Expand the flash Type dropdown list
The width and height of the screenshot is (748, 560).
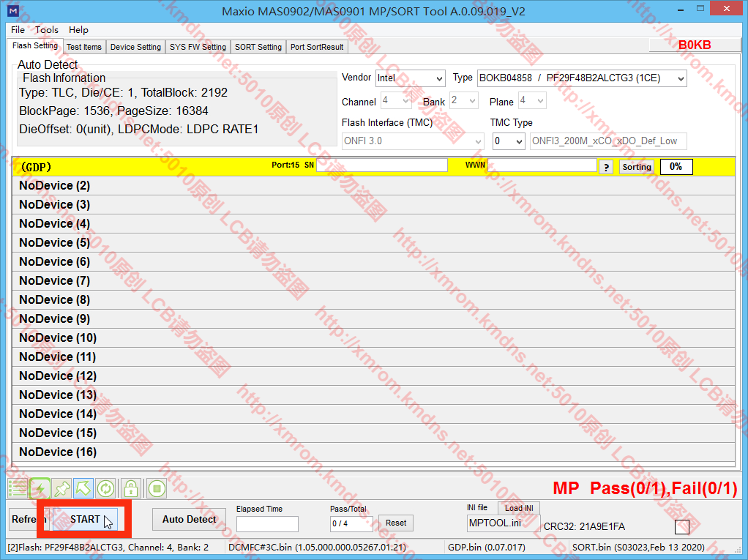[x=582, y=78]
